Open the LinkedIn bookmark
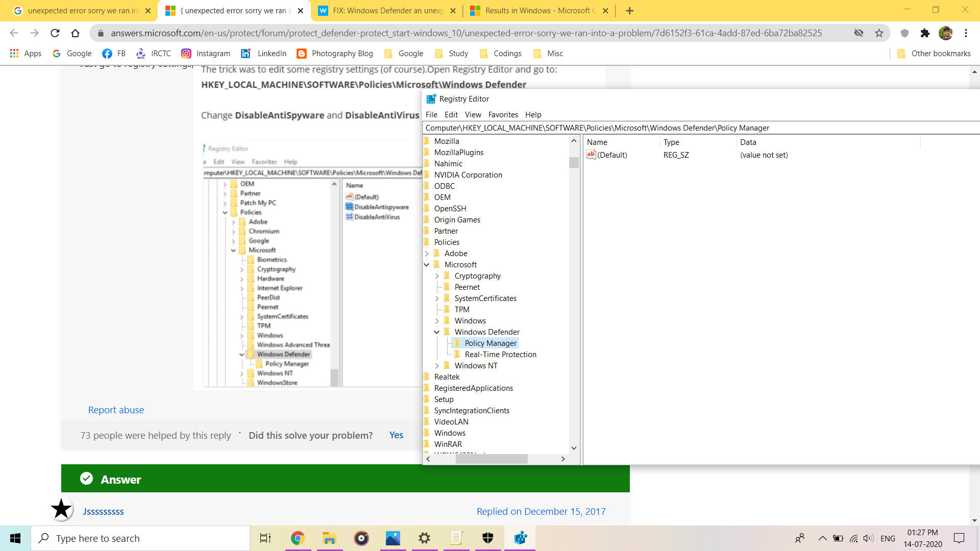This screenshot has width=980, height=551. click(x=264, y=54)
